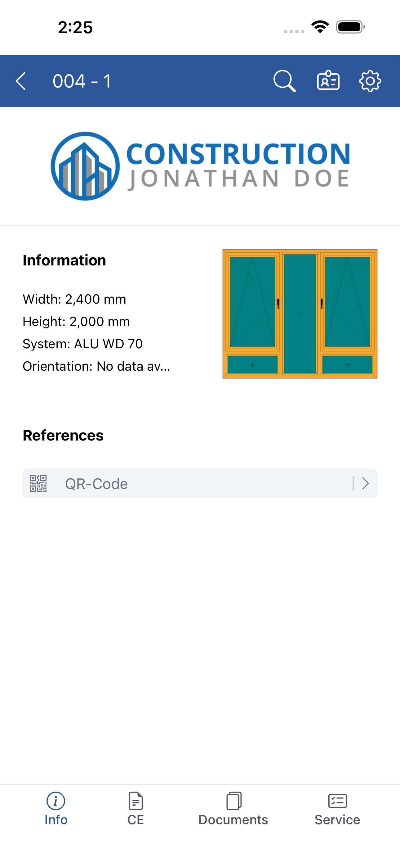The image size is (400, 868).
Task: Switch to the CE tab
Action: (x=136, y=809)
